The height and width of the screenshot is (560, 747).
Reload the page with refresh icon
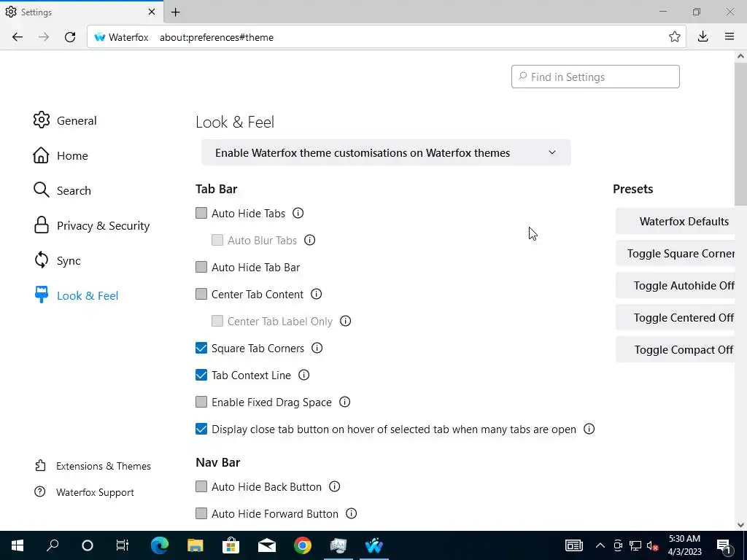[x=70, y=37]
